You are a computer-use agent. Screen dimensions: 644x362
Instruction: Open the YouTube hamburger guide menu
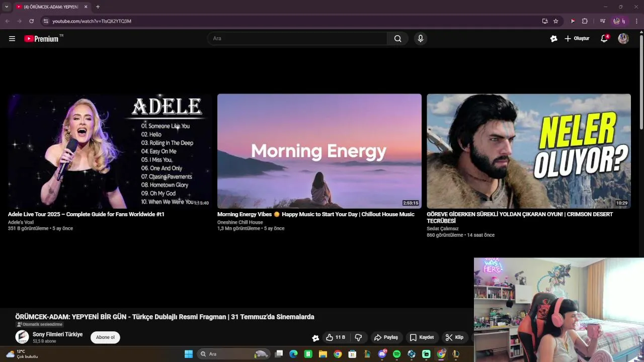(12, 39)
